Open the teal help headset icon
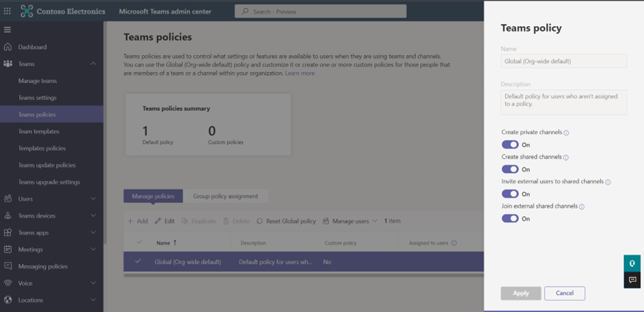The image size is (644, 312). click(x=632, y=263)
